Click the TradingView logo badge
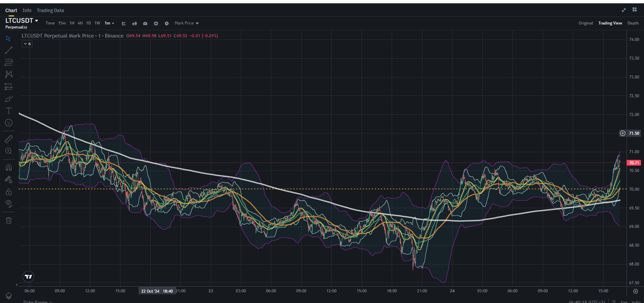Image resolution: width=644 pixels, height=303 pixels. (29, 277)
